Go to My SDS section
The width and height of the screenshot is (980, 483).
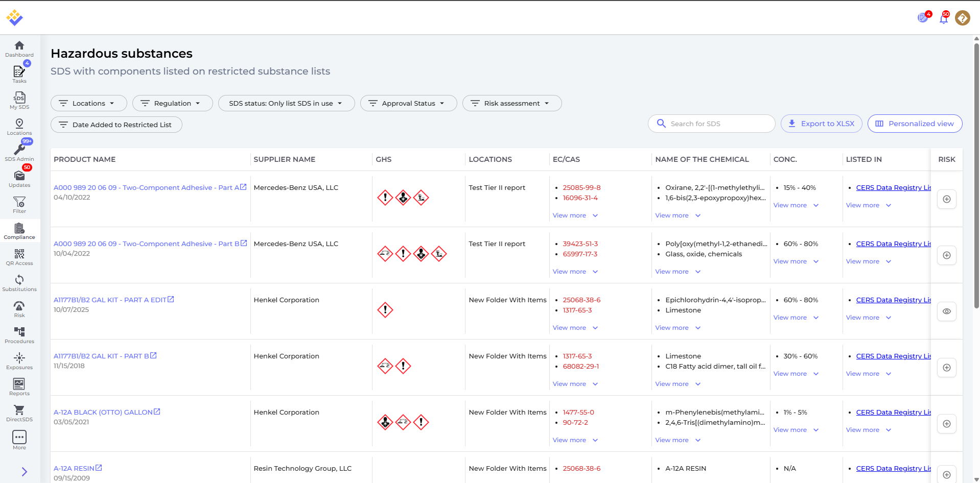tap(19, 99)
